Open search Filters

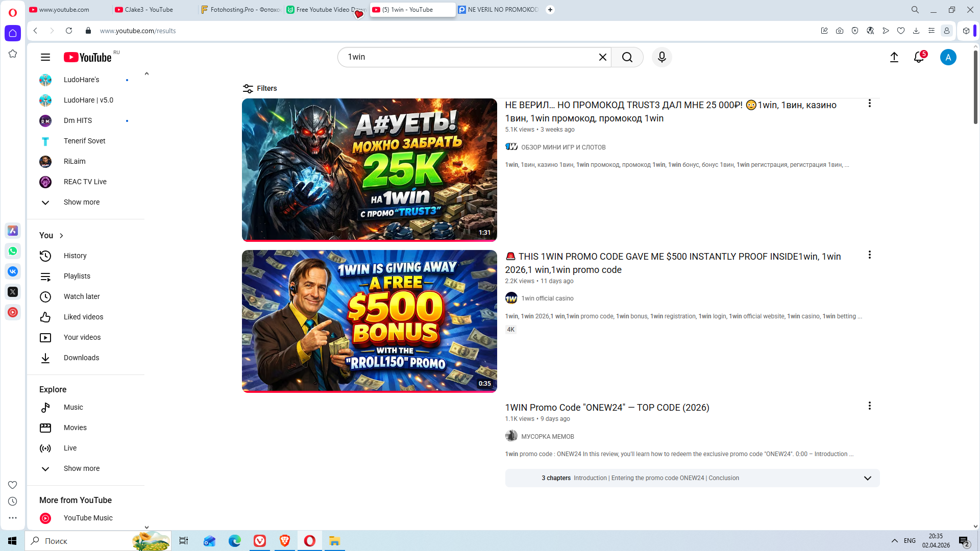[x=260, y=88]
